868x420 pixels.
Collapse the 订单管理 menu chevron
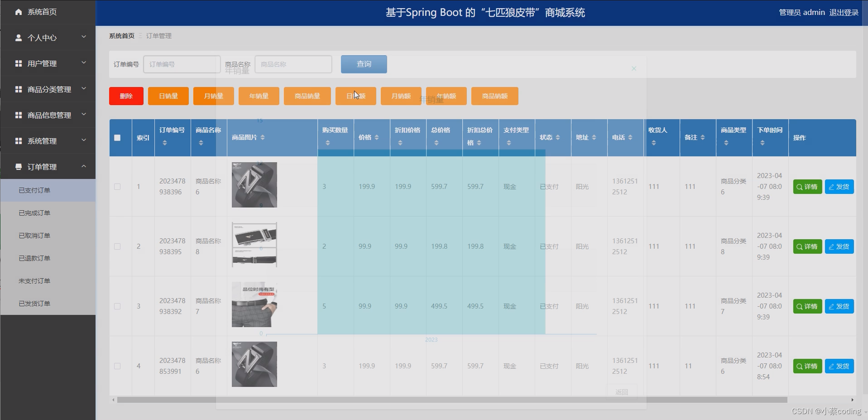tap(84, 166)
